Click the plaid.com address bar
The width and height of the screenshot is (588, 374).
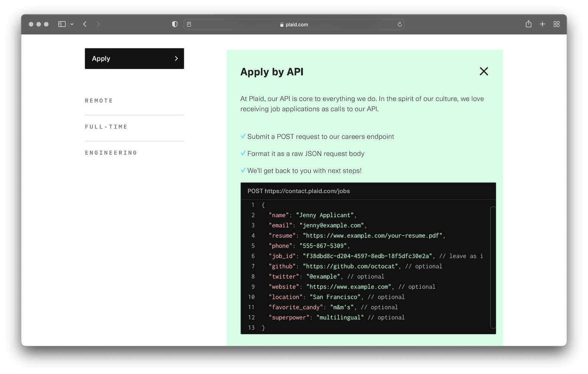tap(294, 24)
